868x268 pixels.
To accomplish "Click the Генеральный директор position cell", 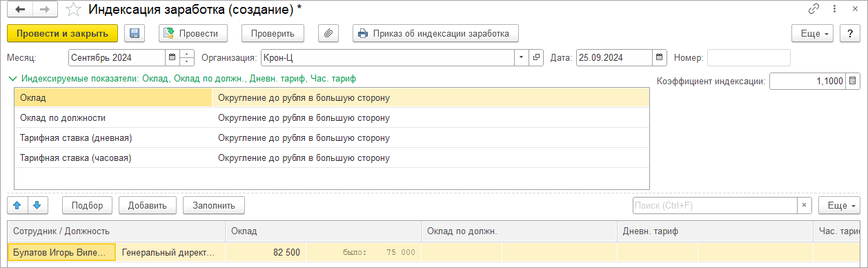I will tap(170, 252).
